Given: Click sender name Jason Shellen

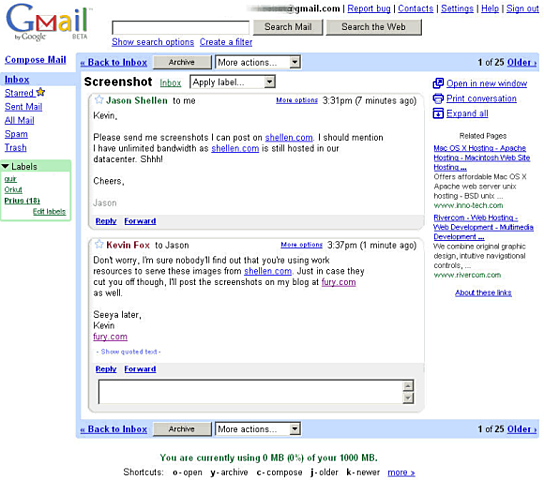Looking at the screenshot, I should (137, 100).
